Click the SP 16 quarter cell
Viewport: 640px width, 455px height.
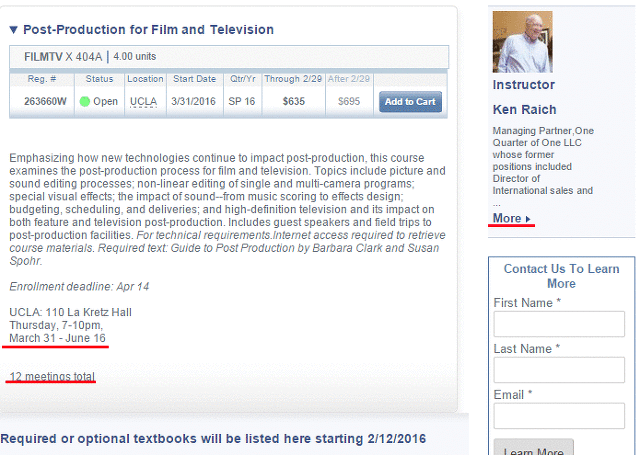click(x=242, y=101)
